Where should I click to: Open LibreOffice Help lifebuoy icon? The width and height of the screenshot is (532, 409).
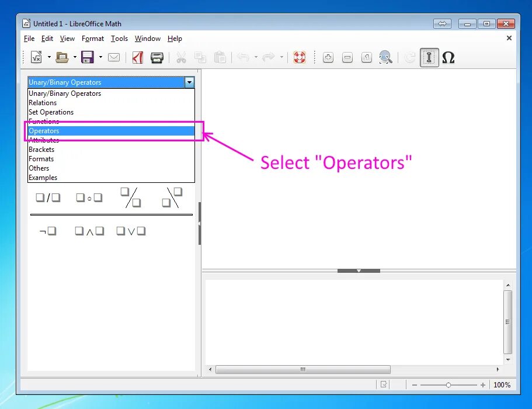pos(299,57)
